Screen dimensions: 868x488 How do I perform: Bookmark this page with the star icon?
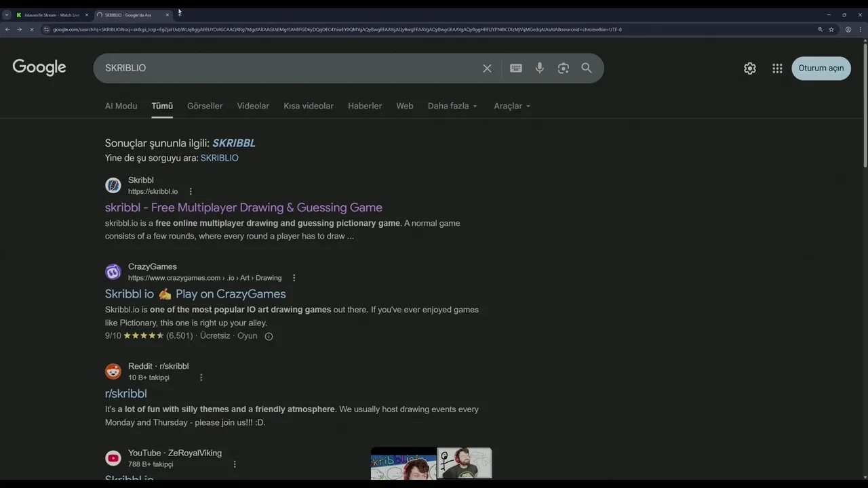831,29
